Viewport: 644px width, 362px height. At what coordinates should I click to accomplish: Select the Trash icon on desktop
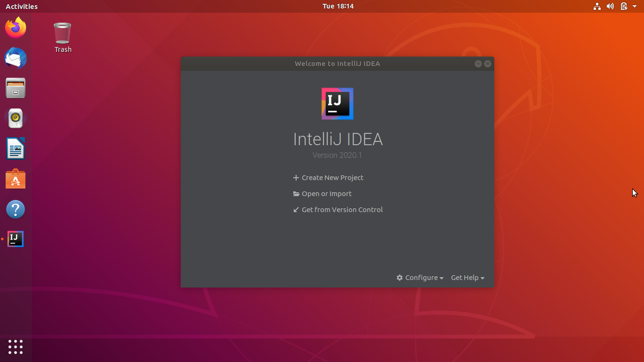point(63,37)
